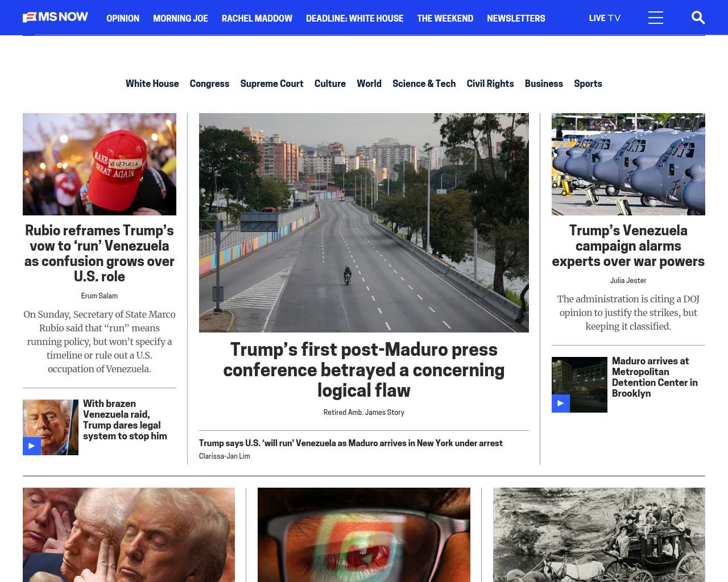Browse the Culture topic
Screen dimensions: 728x582
tap(330, 84)
